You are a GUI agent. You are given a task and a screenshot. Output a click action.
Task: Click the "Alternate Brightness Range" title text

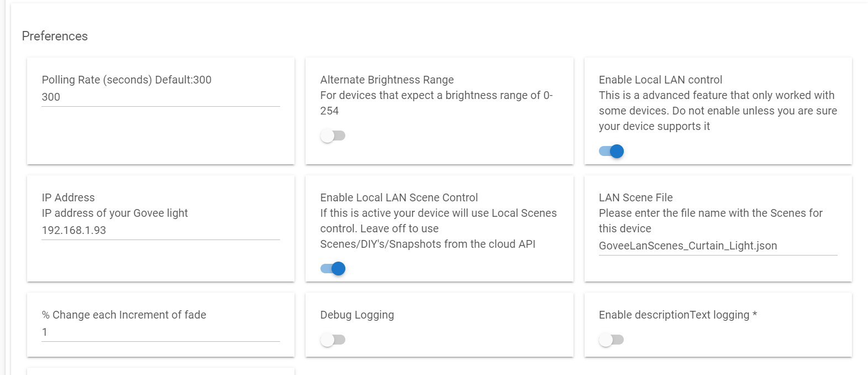pyautogui.click(x=387, y=80)
